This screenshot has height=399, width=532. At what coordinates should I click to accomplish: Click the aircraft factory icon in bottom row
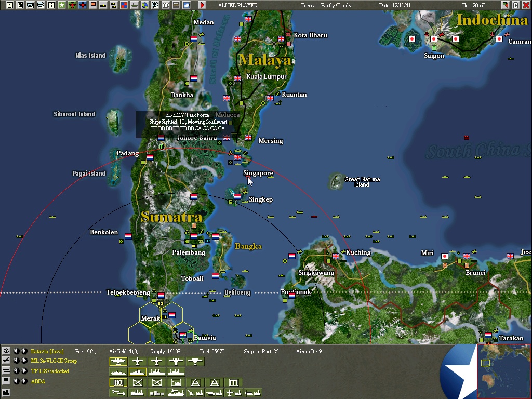coord(234,393)
